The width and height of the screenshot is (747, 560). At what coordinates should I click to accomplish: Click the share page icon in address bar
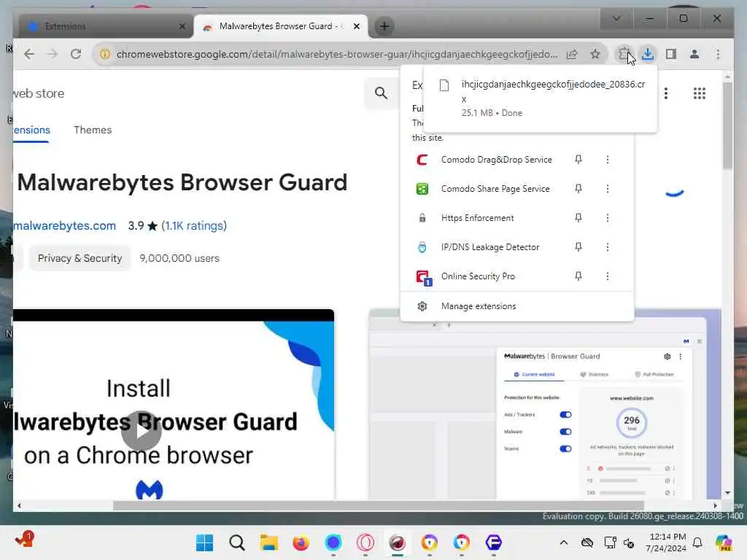[572, 54]
